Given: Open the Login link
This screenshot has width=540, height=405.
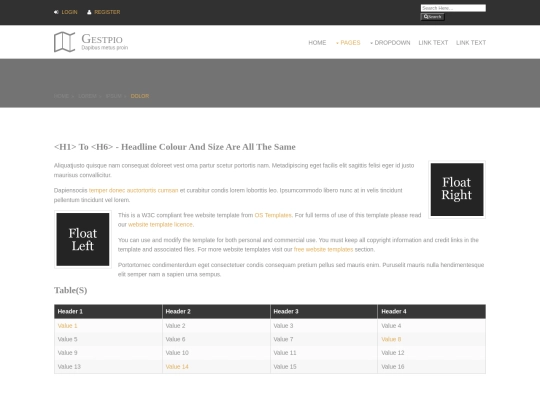Looking at the screenshot, I should click(x=69, y=12).
